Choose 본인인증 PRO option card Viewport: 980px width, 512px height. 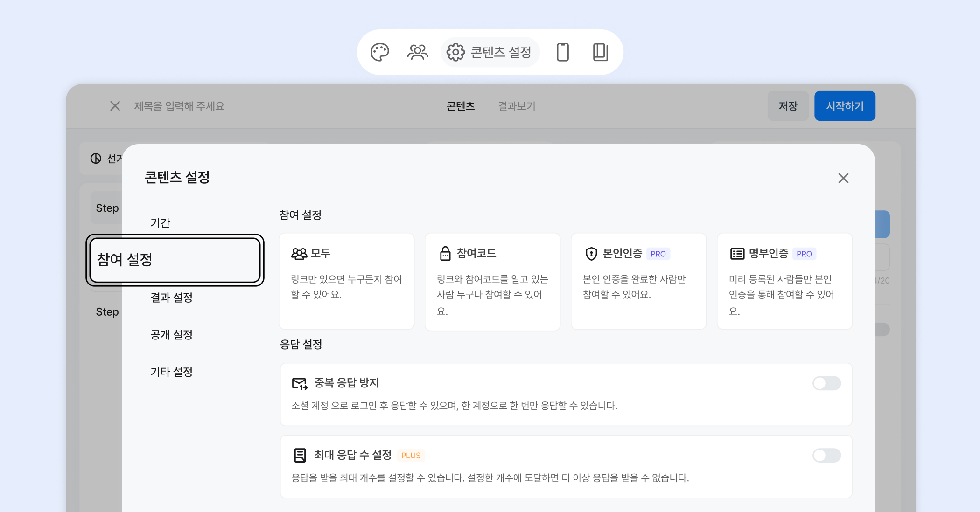point(638,281)
